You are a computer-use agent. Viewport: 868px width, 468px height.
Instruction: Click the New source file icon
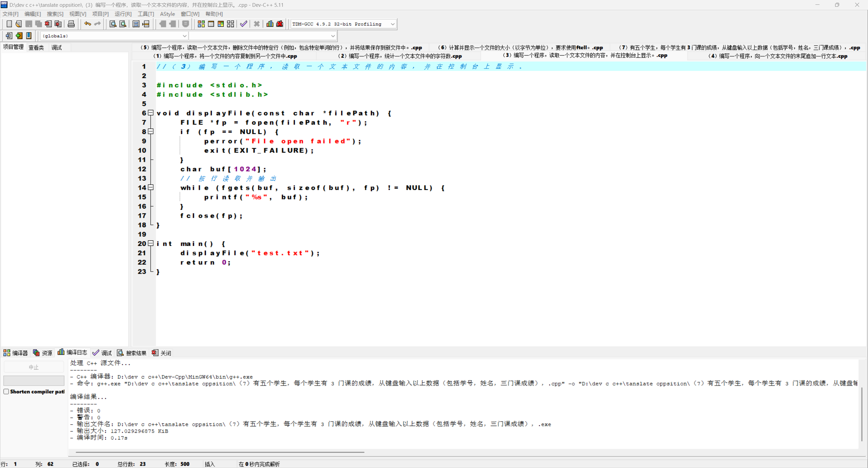(9, 24)
